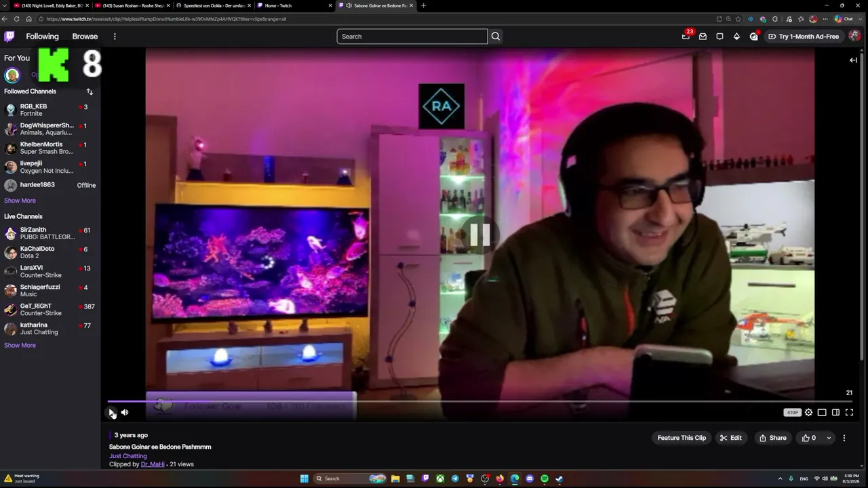Open the RGB_KEB channel
The height and width of the screenshot is (488, 868).
[x=50, y=110]
